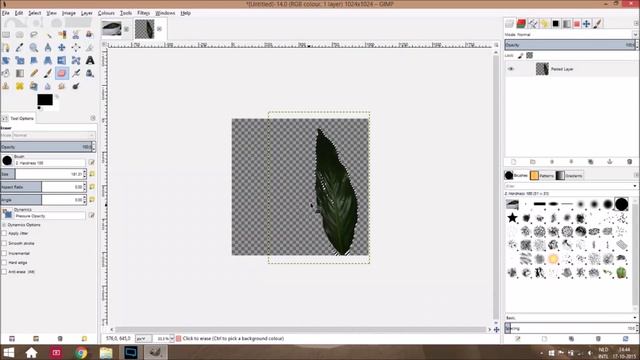Open the Edit menu
The image size is (640, 360).
pyautogui.click(x=19, y=13)
